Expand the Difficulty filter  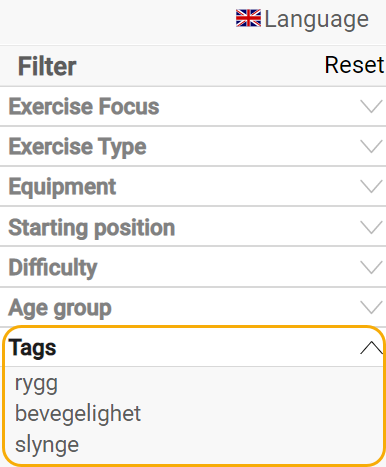193,267
